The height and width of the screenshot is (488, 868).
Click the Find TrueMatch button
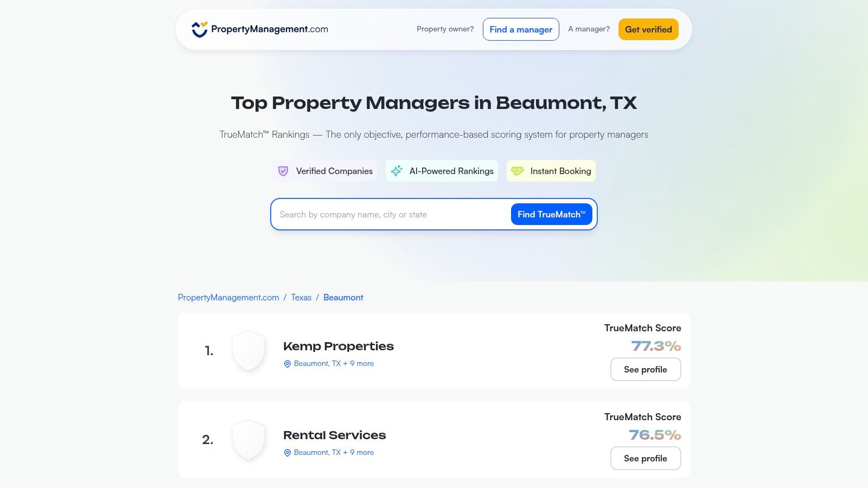551,214
